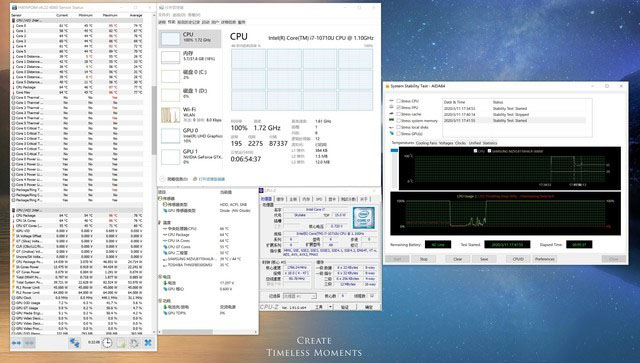Enable Stress system memory checkbox
Screen dimensions: 640x363
399,121
